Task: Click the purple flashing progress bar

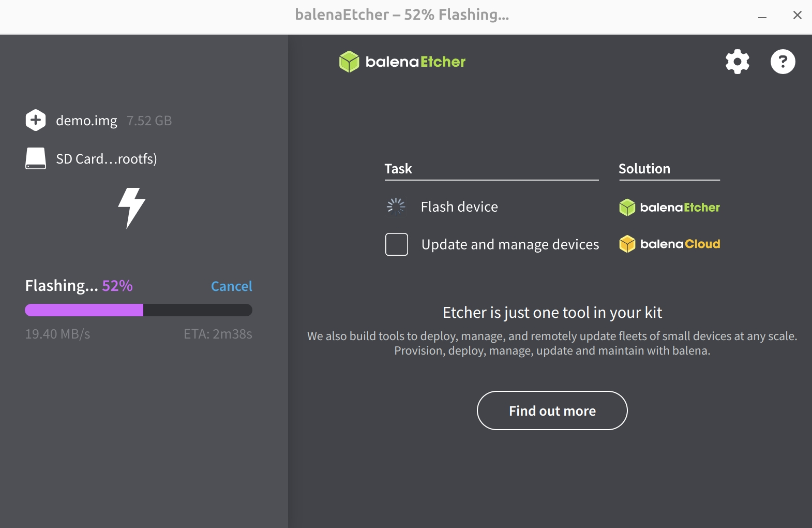Action: (139, 310)
